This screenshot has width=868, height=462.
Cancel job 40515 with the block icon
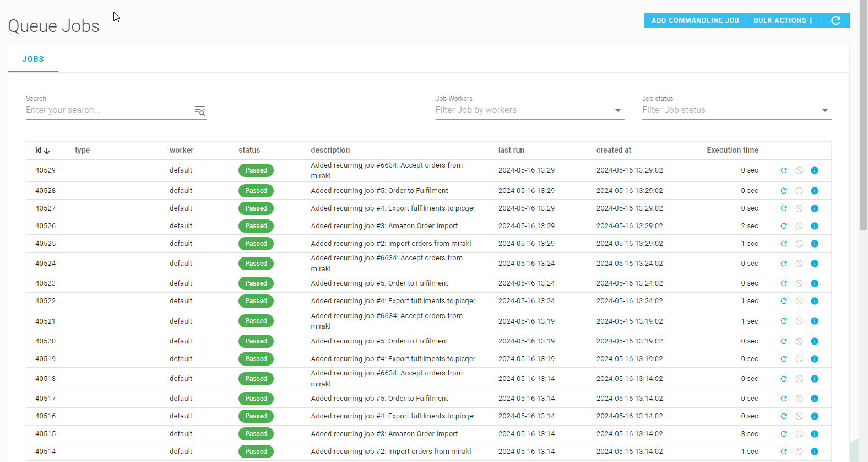[x=799, y=434]
